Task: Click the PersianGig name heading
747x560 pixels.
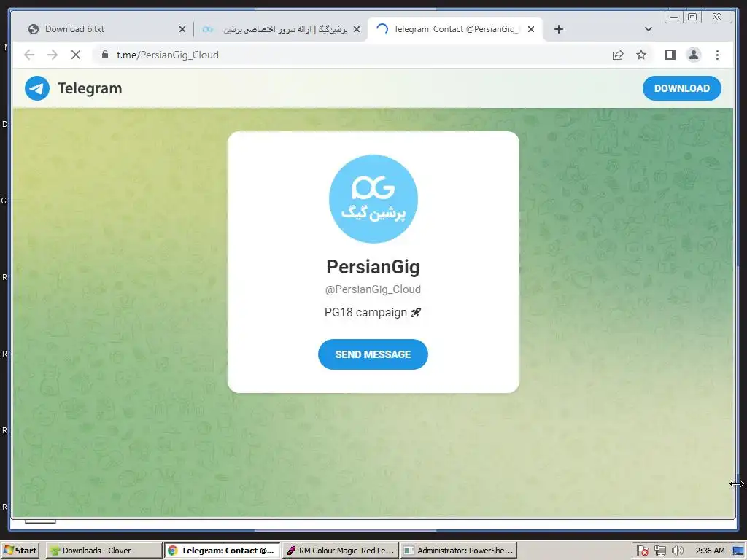Action: tap(373, 267)
